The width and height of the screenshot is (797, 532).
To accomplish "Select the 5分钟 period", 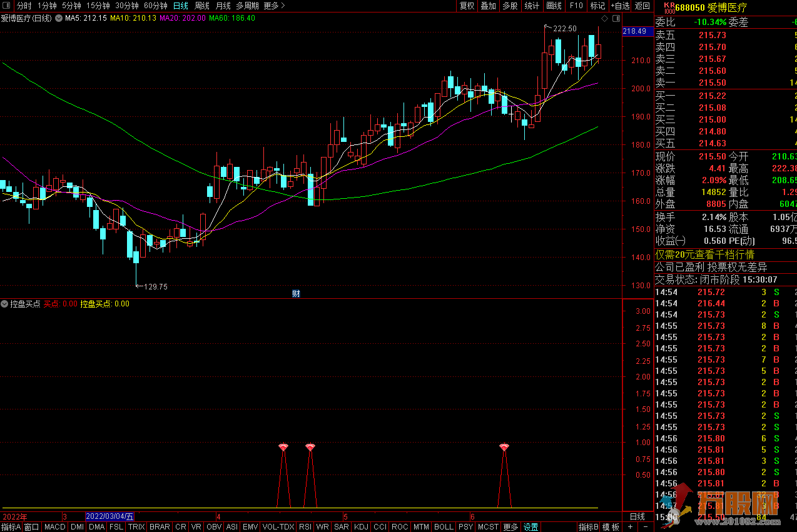I will point(71,6).
